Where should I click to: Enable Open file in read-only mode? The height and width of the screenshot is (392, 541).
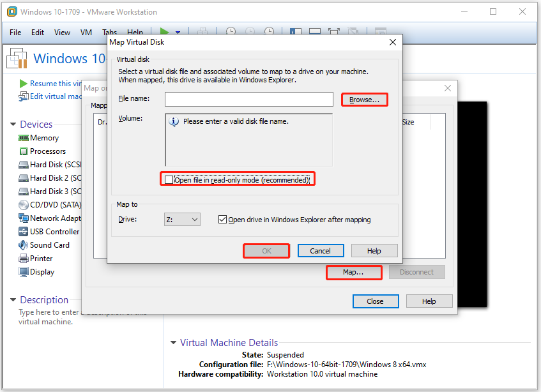[169, 180]
